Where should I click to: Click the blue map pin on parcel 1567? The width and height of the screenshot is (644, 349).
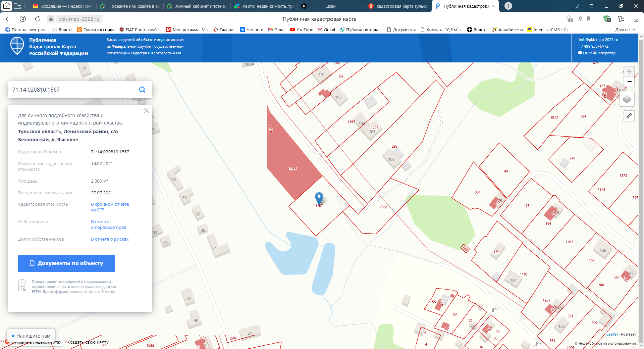click(319, 198)
